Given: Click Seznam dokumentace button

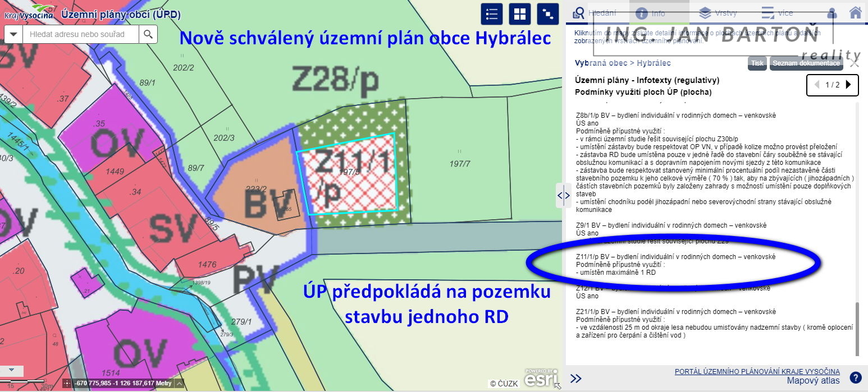Looking at the screenshot, I should click(806, 63).
